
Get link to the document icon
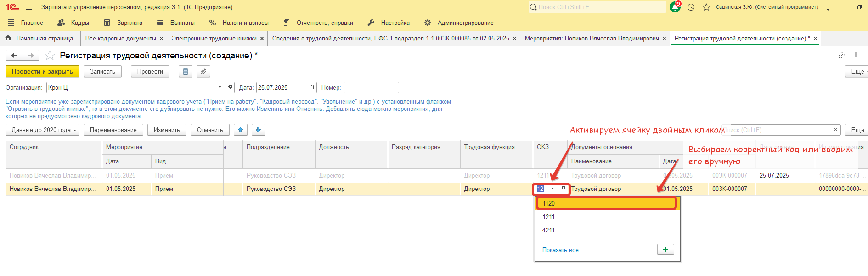tap(842, 55)
